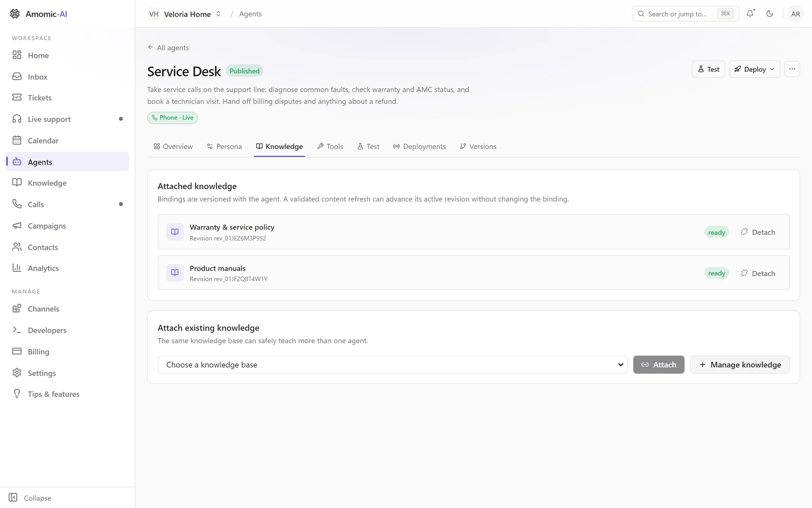Open the Deploy dropdown

point(754,69)
